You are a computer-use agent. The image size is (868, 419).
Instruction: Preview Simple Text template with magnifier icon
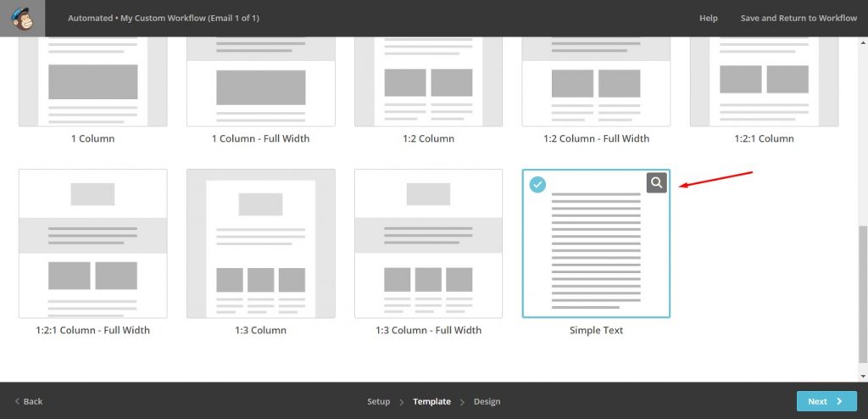[657, 182]
